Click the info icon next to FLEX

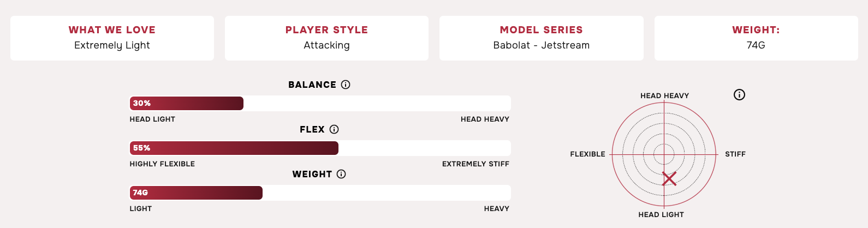point(334,129)
